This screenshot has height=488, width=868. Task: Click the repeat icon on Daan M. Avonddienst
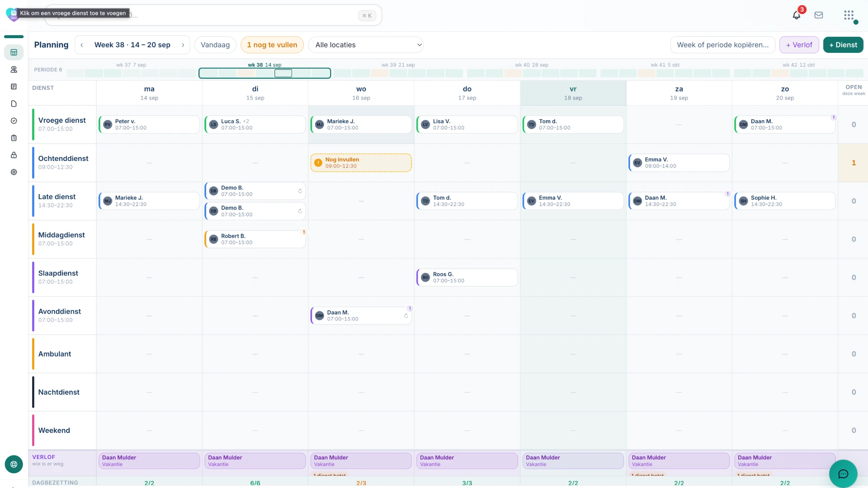406,316
